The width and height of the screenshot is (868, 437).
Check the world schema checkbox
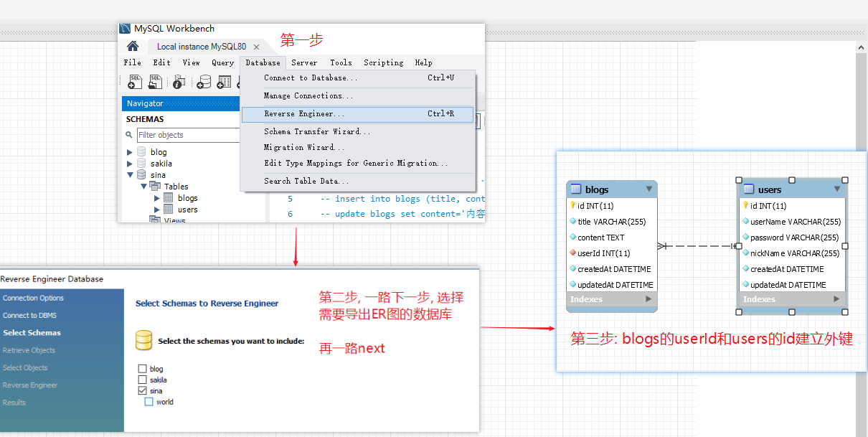tap(148, 402)
